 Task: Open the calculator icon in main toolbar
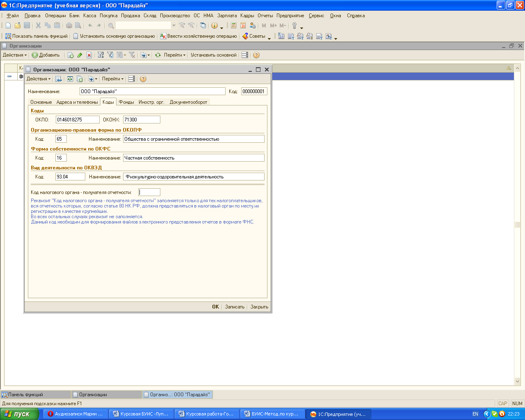pos(234,25)
